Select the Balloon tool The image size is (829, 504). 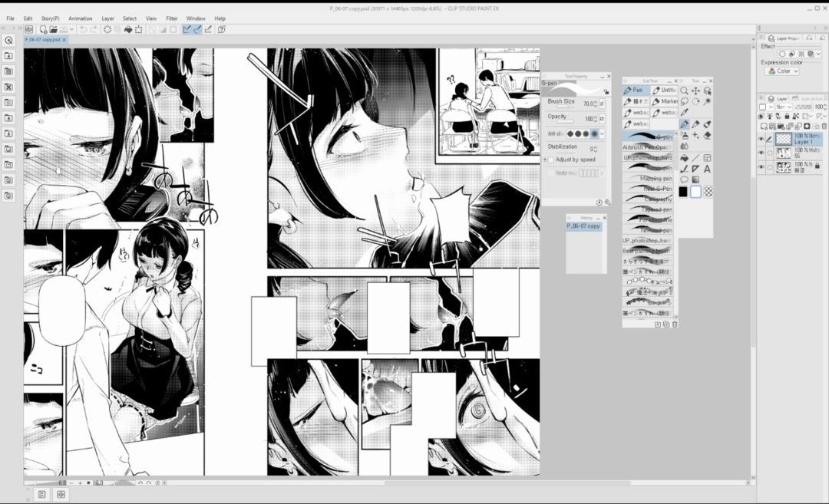pos(684,180)
